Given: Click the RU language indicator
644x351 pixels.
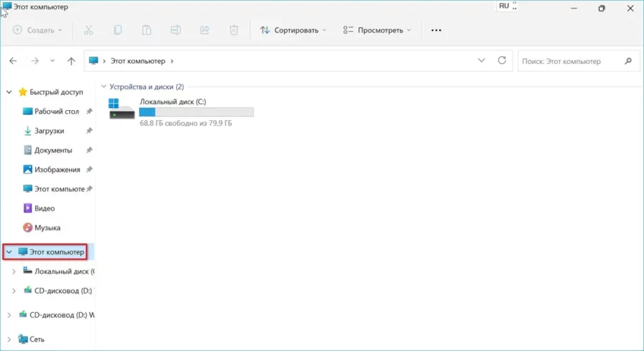Looking at the screenshot, I should [504, 6].
